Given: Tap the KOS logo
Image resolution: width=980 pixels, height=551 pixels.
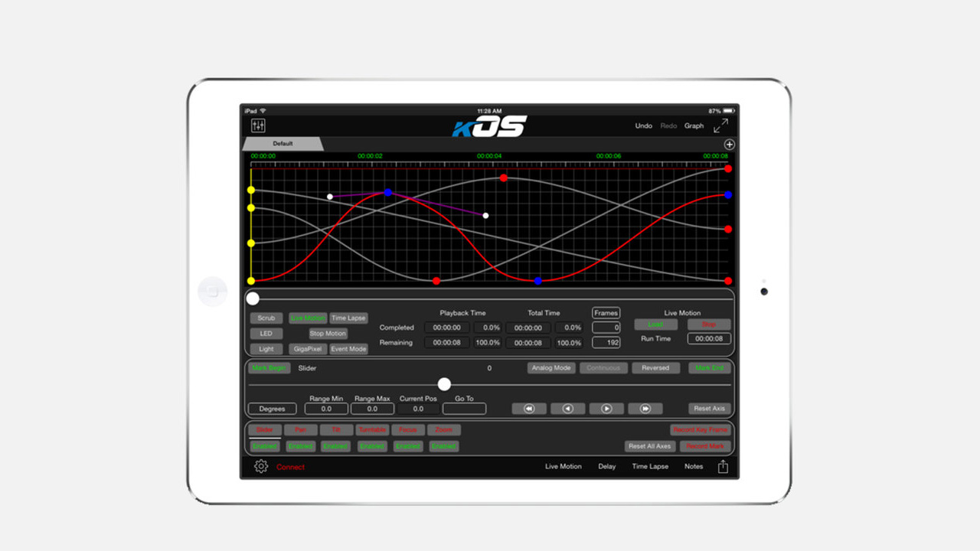Looking at the screenshot, I should click(x=489, y=126).
